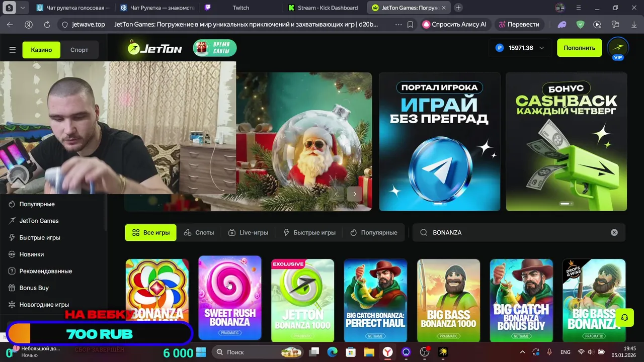This screenshot has width=644, height=362.
Task: Bookmark this page in the address bar
Action: pyautogui.click(x=410, y=24)
